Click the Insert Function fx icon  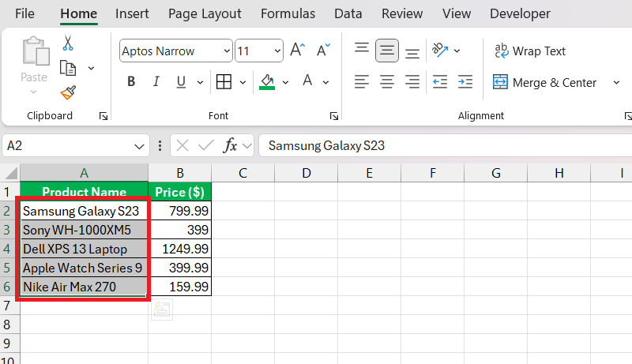[230, 145]
